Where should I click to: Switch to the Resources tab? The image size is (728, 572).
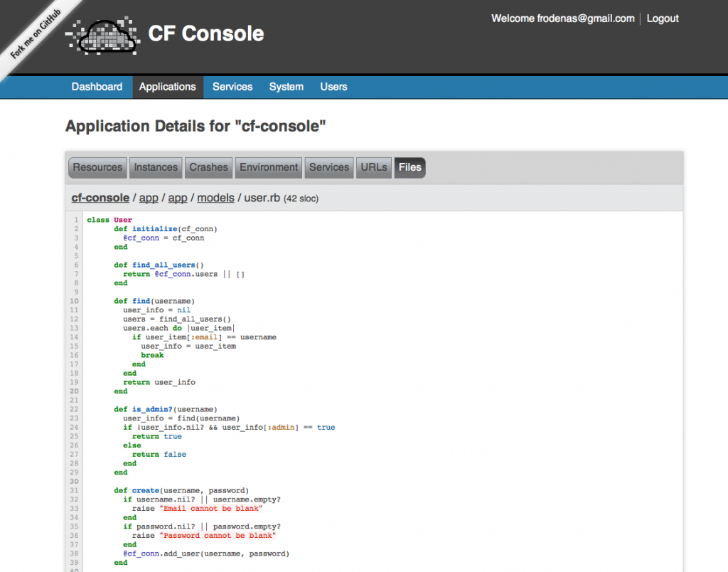[97, 167]
